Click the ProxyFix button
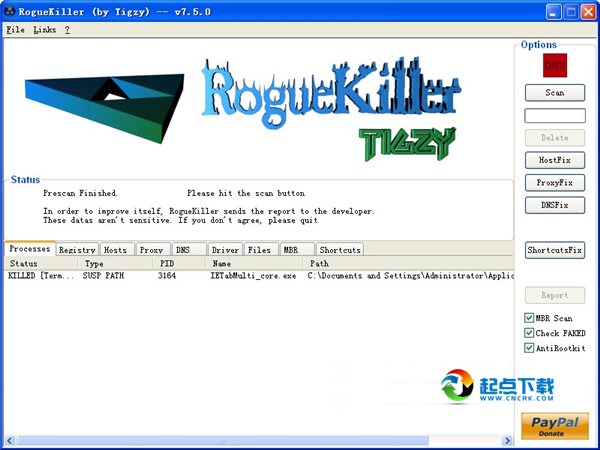This screenshot has height=450, width=600. pos(555,183)
